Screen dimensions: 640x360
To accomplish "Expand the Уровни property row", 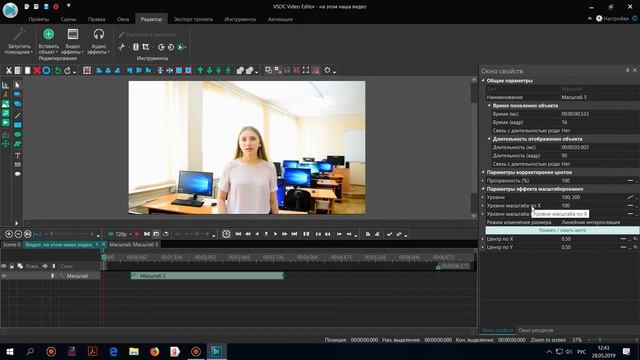I will coord(483,197).
